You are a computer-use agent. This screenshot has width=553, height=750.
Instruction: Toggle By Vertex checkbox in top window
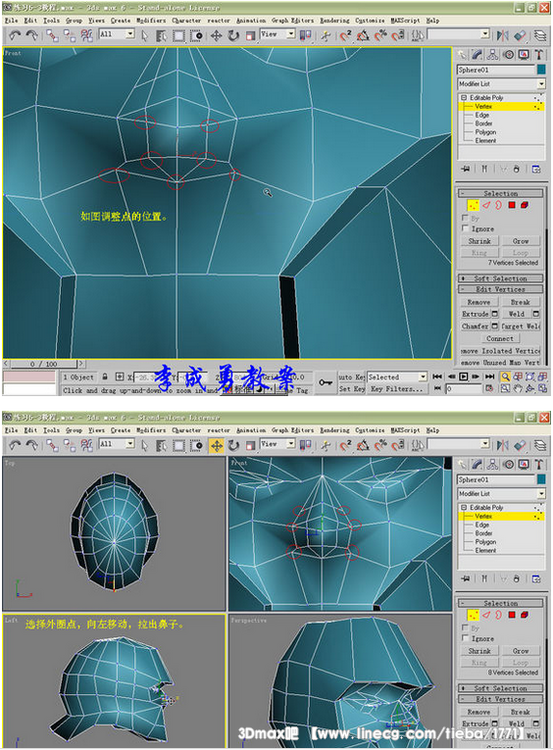(465, 218)
